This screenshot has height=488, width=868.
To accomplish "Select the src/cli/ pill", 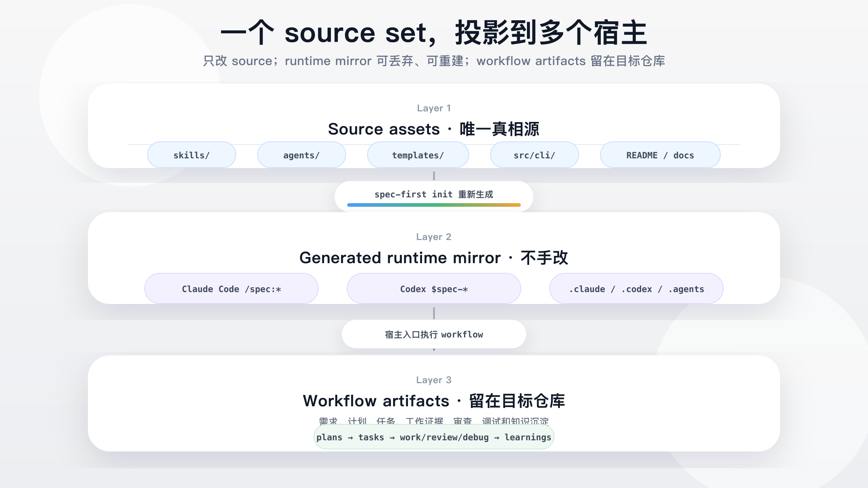I will coord(535,155).
